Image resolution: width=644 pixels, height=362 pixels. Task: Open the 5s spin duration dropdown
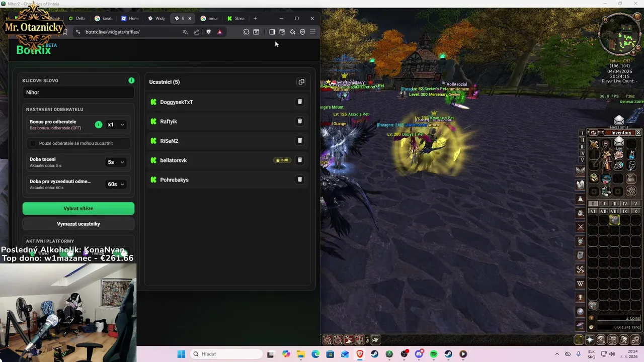[116, 162]
